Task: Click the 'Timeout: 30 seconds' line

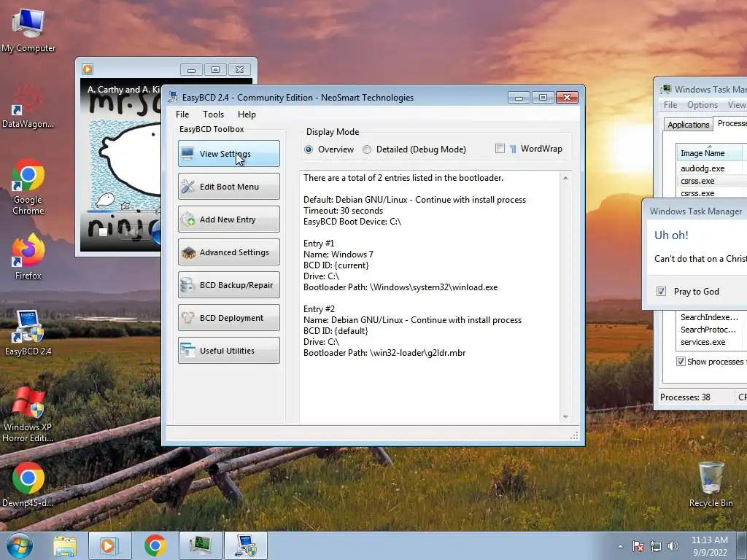Action: [x=343, y=211]
